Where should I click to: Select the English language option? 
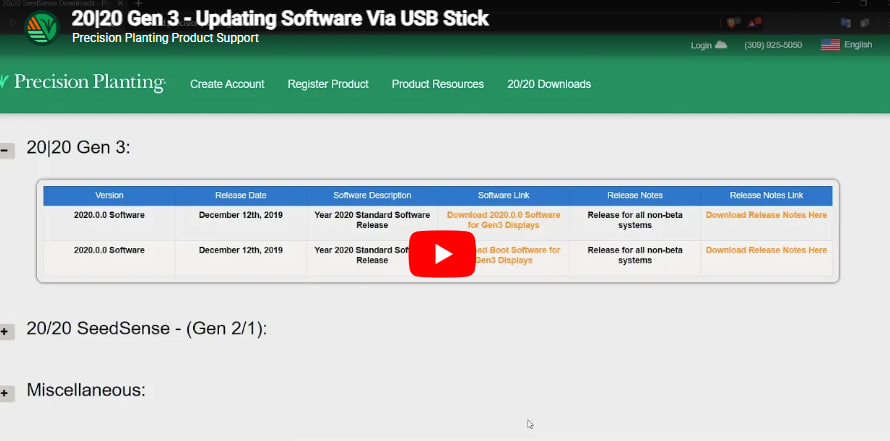tap(858, 45)
